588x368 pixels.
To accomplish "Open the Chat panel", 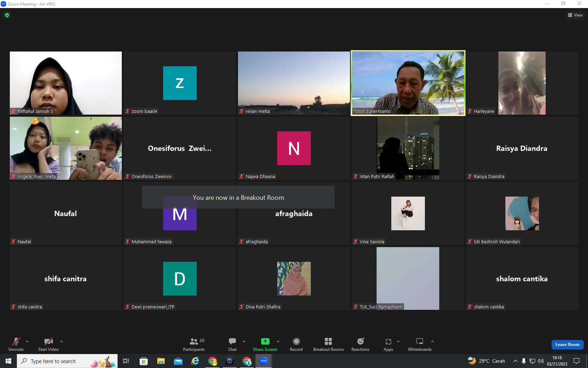I will pos(232,345).
